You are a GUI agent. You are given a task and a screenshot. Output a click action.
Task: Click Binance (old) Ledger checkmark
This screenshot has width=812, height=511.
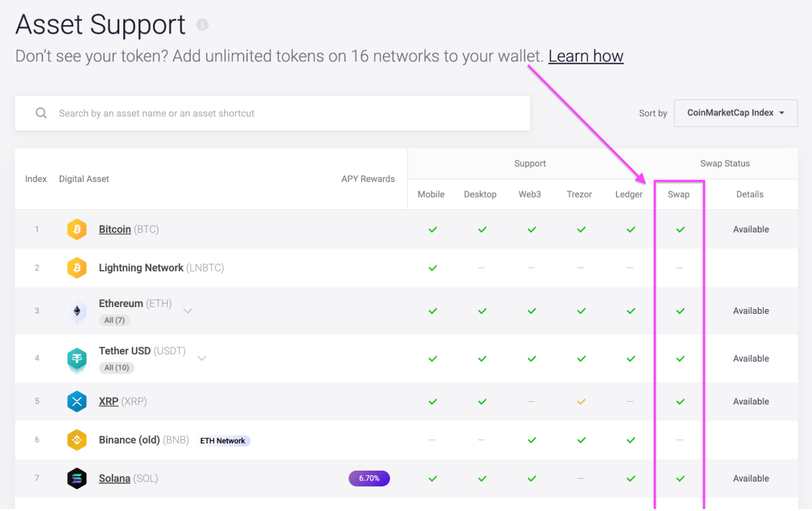pos(631,440)
